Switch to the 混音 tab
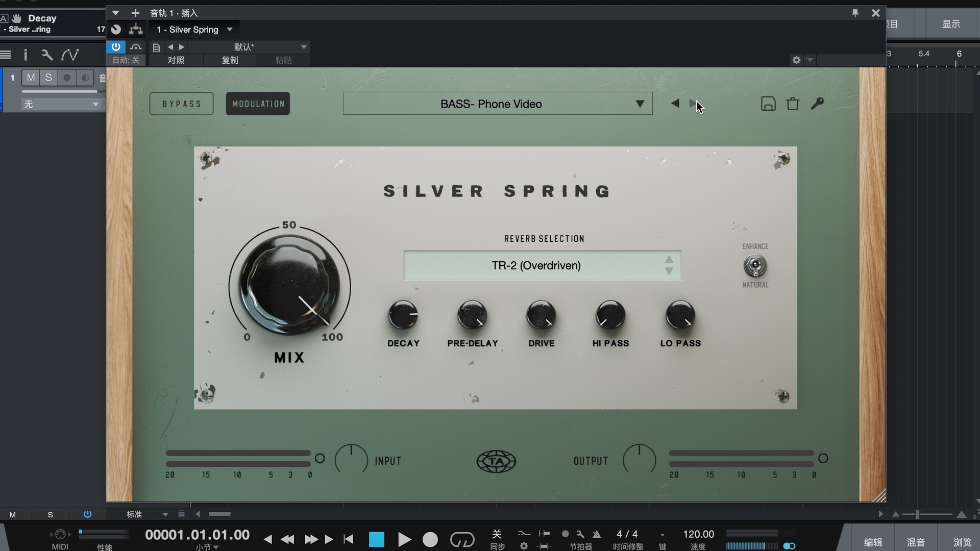Viewport: 980px width, 551px height. 916,542
